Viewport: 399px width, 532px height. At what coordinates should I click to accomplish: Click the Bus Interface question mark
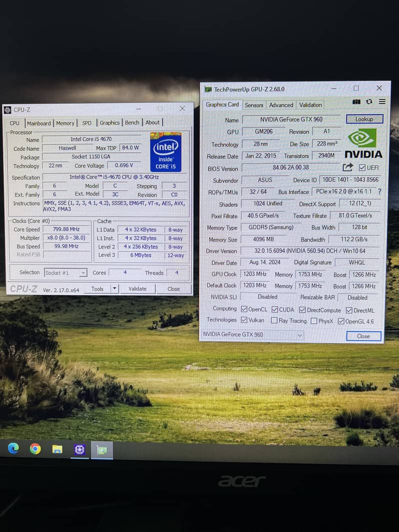click(x=380, y=191)
